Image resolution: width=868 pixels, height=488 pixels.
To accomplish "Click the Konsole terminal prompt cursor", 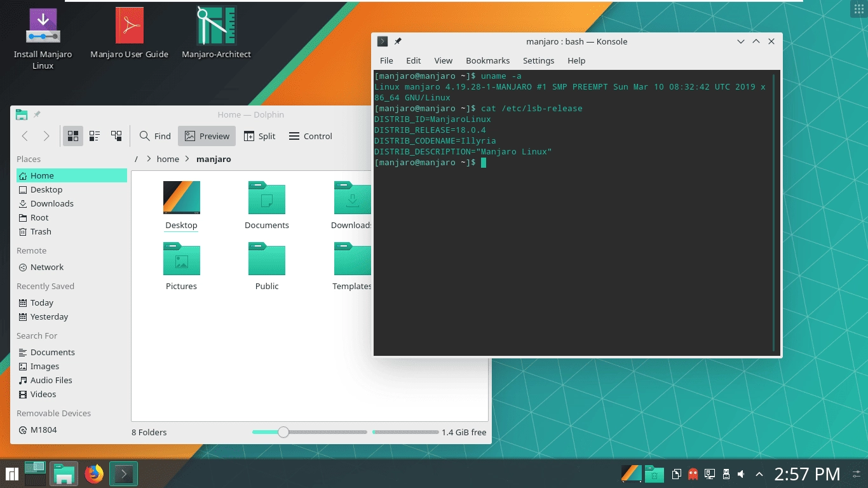I will point(484,163).
